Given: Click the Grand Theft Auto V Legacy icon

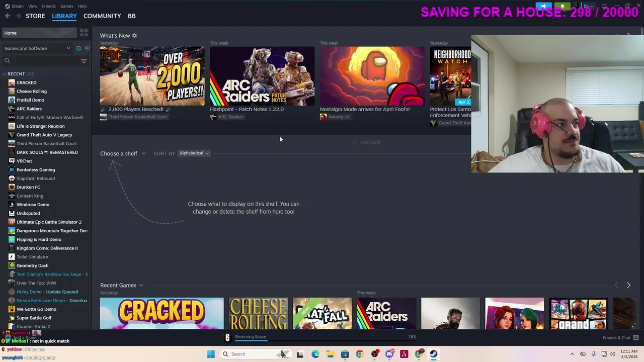Looking at the screenshot, I should pyautogui.click(x=12, y=135).
